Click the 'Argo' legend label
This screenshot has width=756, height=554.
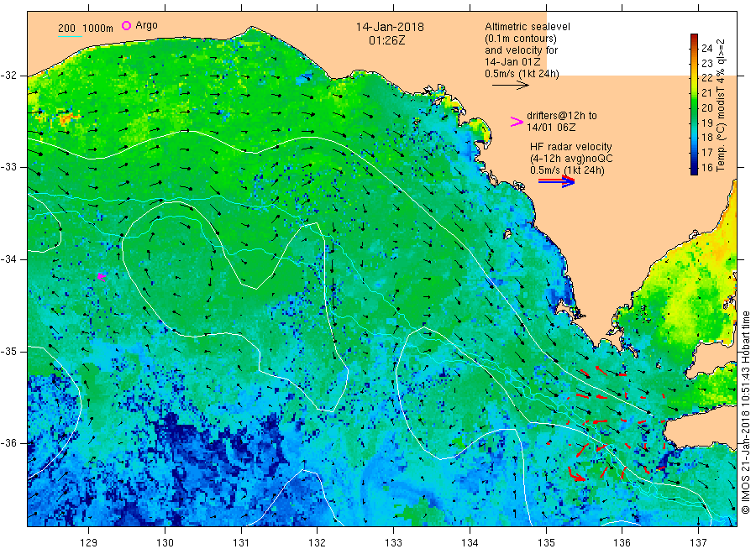click(146, 25)
